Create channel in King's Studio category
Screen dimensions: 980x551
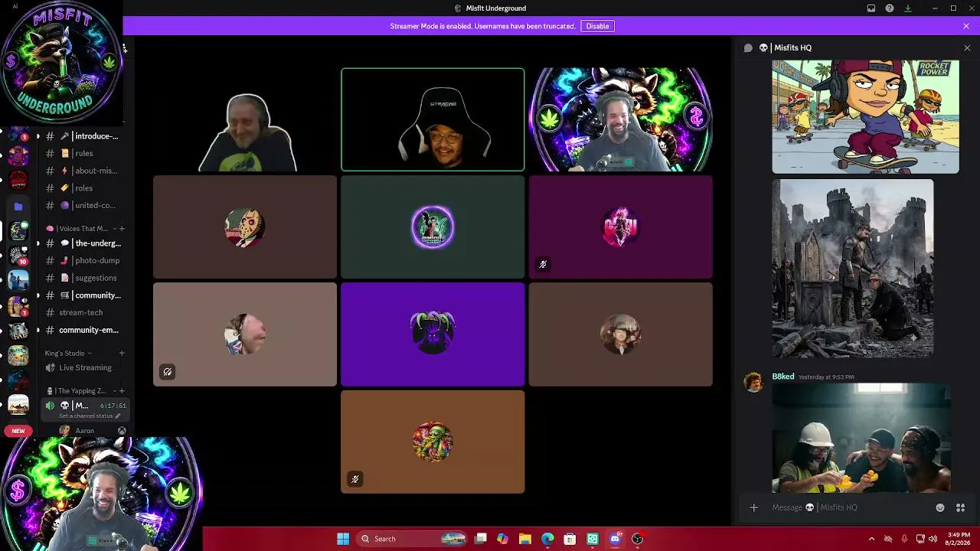click(122, 354)
